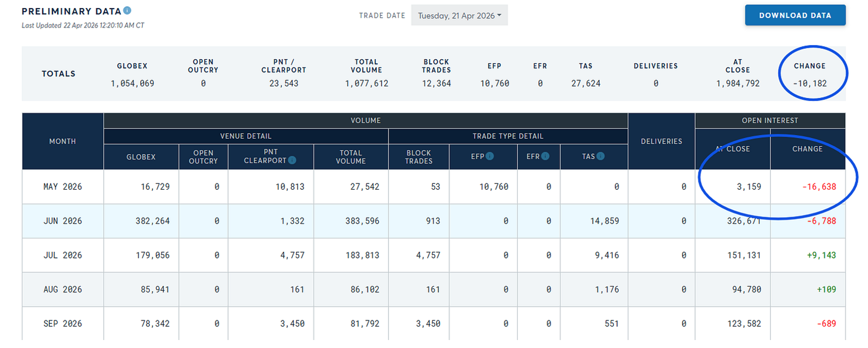Viewport: 868px width, 348px height.
Task: Click Change header under Open Interest
Action: click(x=807, y=149)
